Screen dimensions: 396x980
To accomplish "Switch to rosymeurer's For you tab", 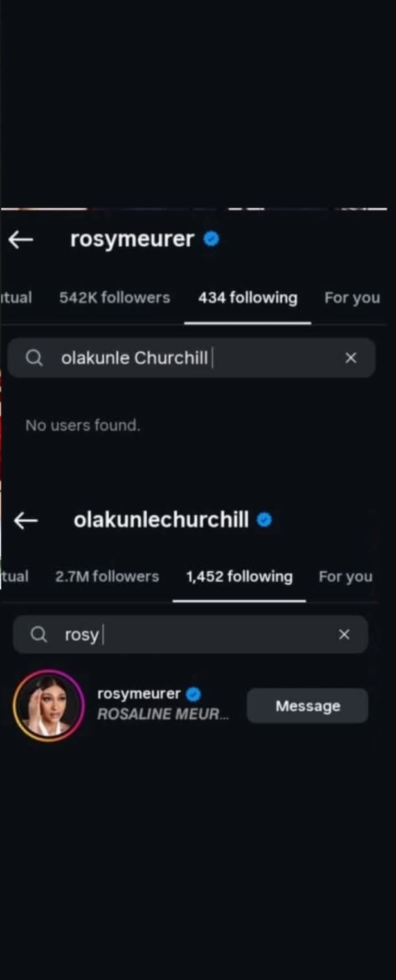I will 352,298.
